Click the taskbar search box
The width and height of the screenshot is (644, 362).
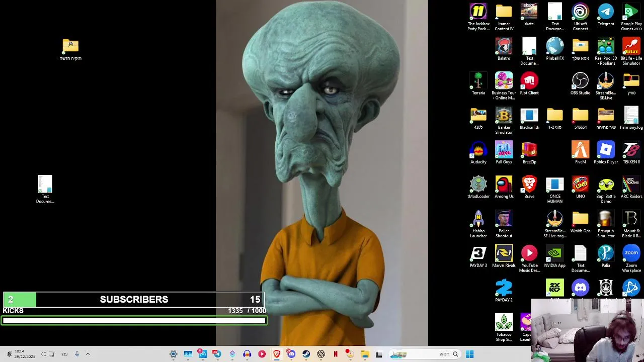coord(426,354)
